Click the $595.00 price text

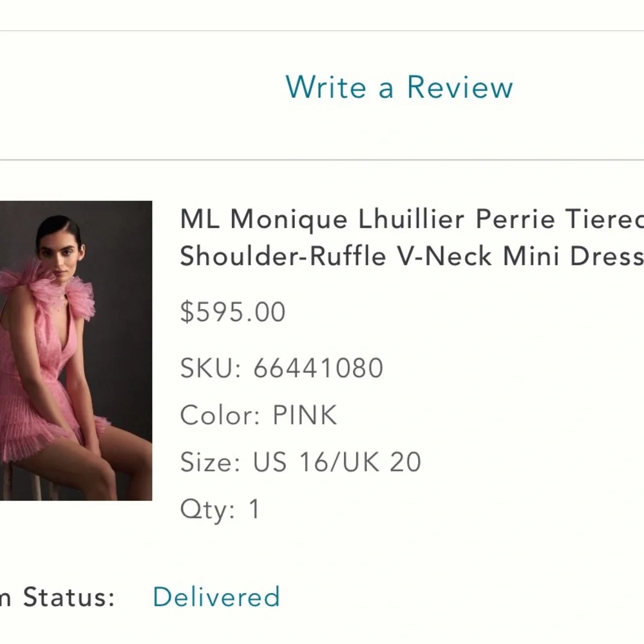click(232, 312)
